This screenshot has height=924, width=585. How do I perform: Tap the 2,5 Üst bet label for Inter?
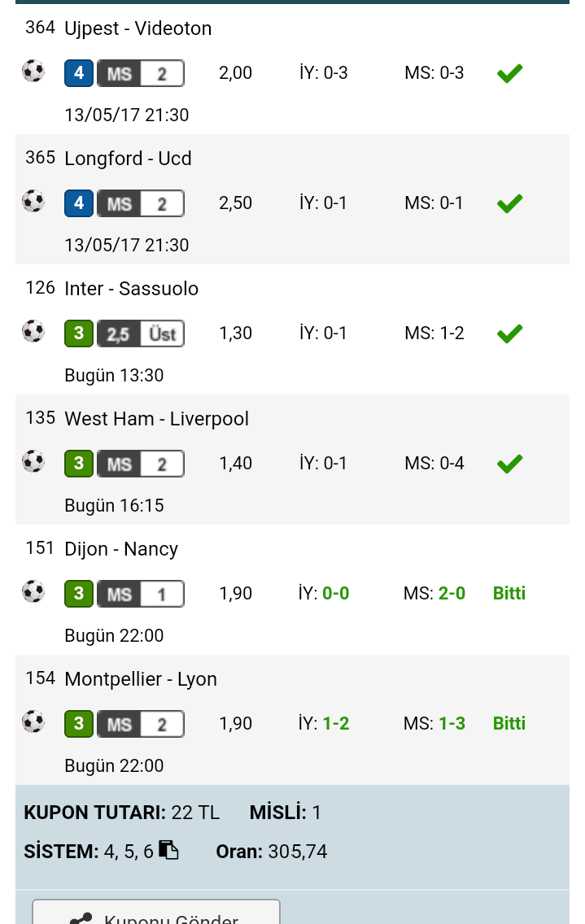(141, 333)
